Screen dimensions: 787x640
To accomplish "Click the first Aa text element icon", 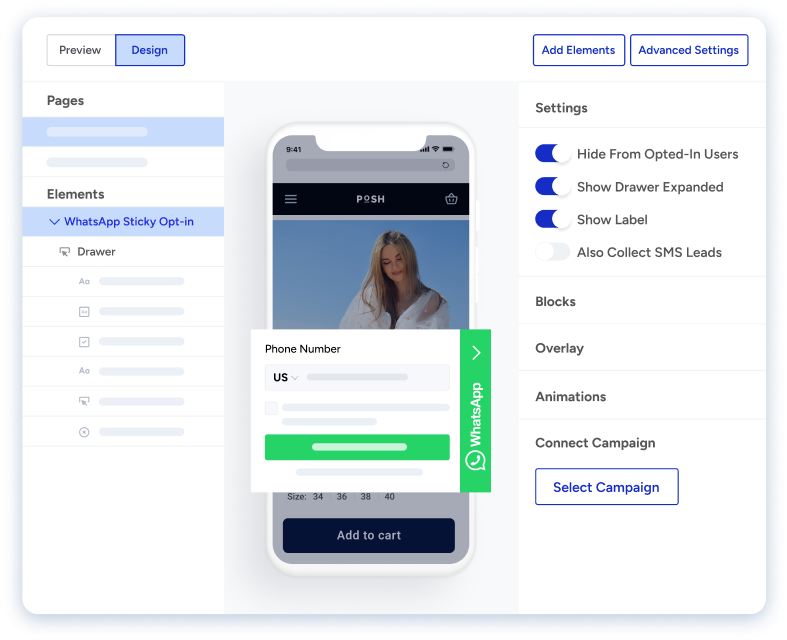I will pos(84,282).
